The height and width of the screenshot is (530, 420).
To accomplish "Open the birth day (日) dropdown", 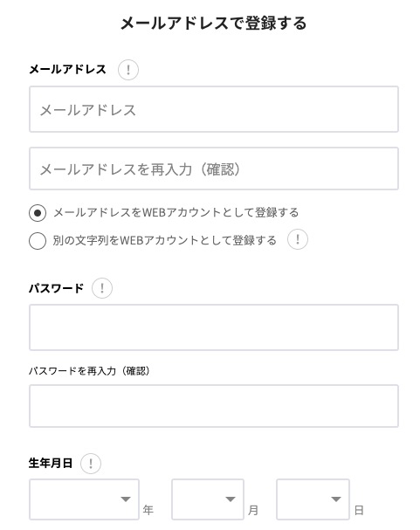I will pos(313,499).
